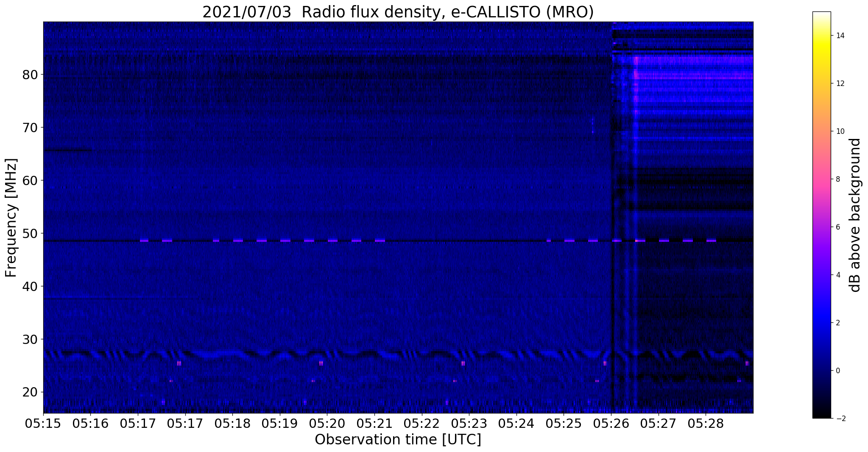The height and width of the screenshot is (452, 868).
Task: Click the 50 tick on frequency axis
Action: tap(30, 233)
